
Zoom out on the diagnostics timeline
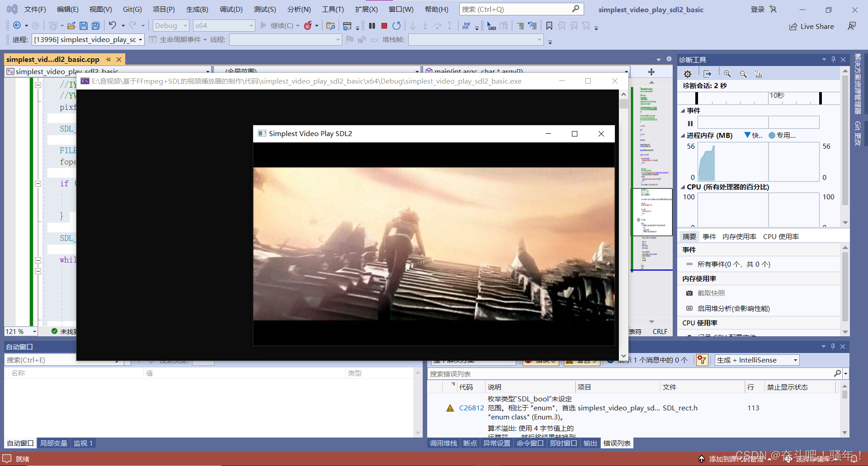(743, 74)
